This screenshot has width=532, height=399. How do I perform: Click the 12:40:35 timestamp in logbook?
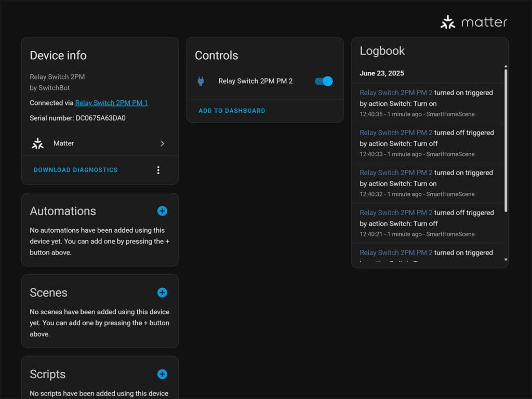[x=371, y=114]
